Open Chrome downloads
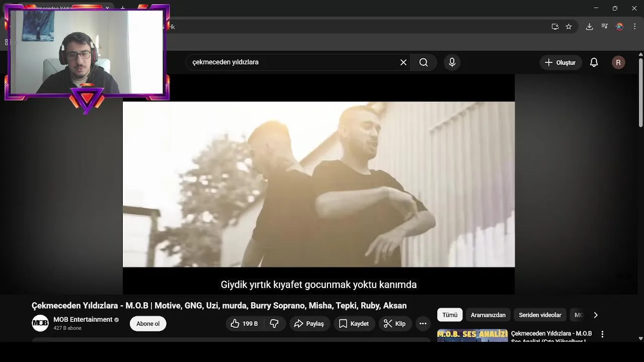644x362 pixels. point(589,27)
